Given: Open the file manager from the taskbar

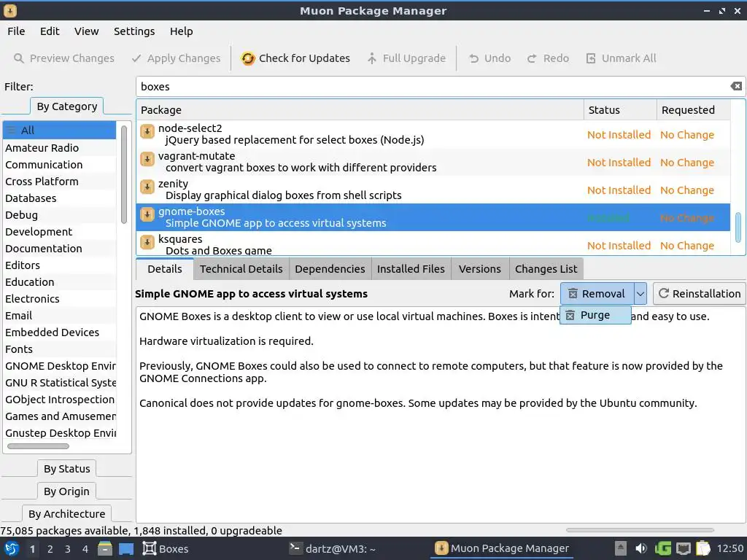Looking at the screenshot, I should (105, 548).
